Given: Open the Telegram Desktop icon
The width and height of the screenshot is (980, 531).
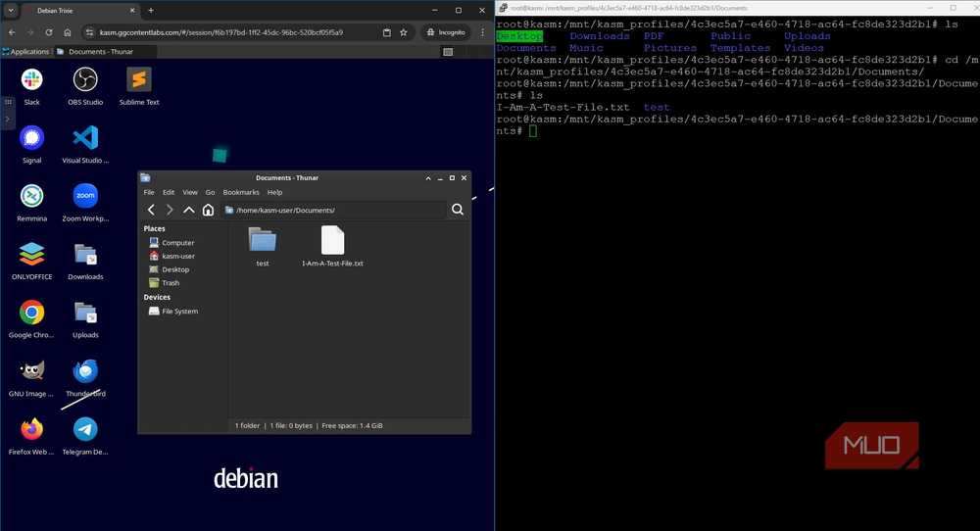Looking at the screenshot, I should pyautogui.click(x=85, y=429).
